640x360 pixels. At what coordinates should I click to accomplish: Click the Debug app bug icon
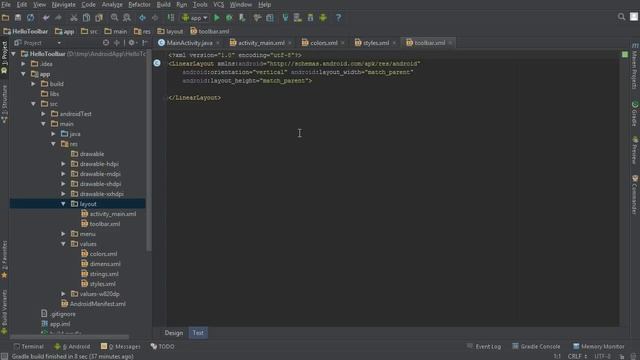[229, 18]
